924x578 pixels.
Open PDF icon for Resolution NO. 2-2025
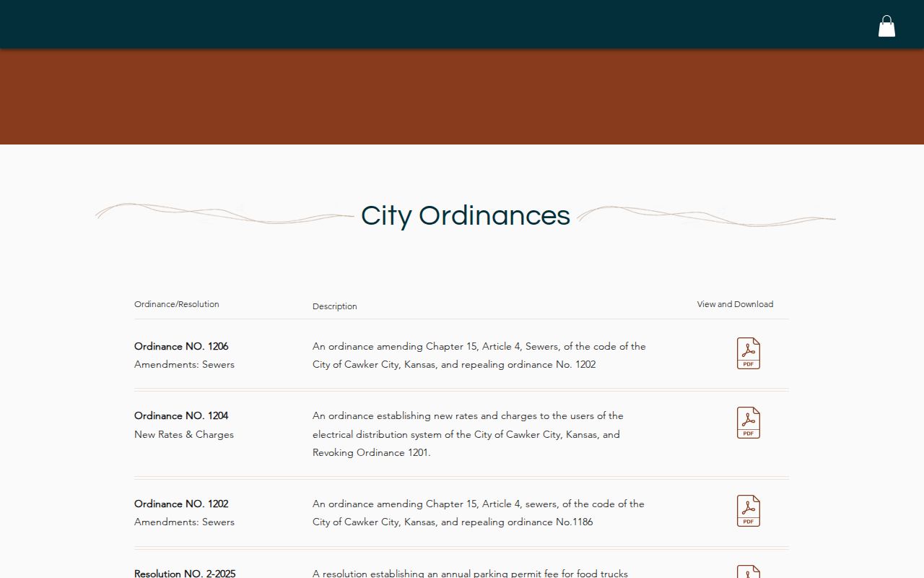(x=749, y=571)
